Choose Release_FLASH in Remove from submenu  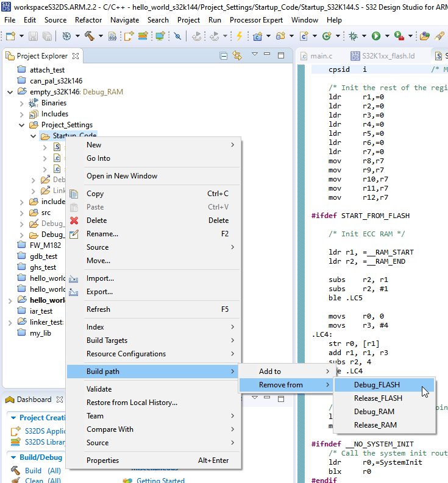[384, 398]
